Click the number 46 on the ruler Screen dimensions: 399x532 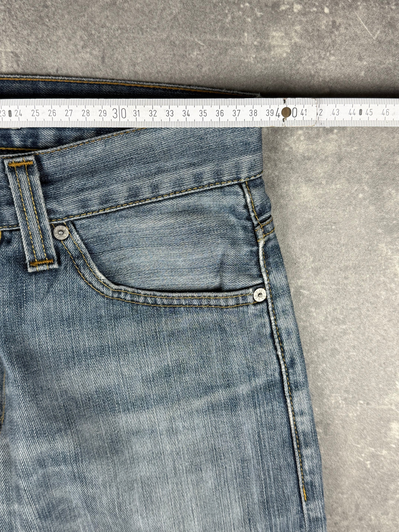point(385,112)
